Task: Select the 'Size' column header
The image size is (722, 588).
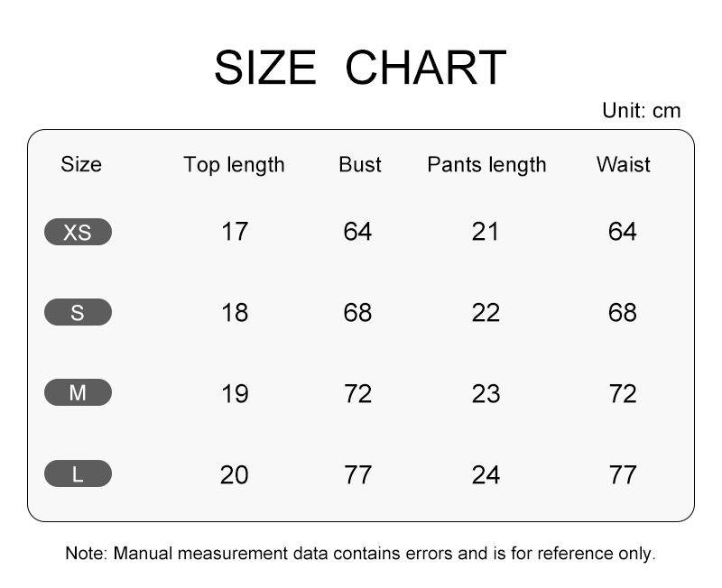Action: pos(81,164)
